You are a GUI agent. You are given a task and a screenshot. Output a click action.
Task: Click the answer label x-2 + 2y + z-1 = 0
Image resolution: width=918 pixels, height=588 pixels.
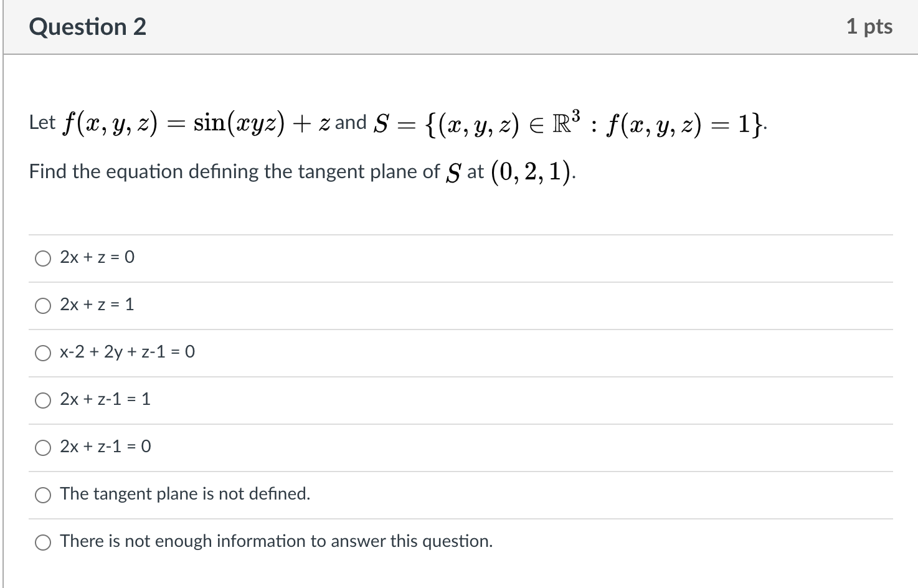point(127,352)
